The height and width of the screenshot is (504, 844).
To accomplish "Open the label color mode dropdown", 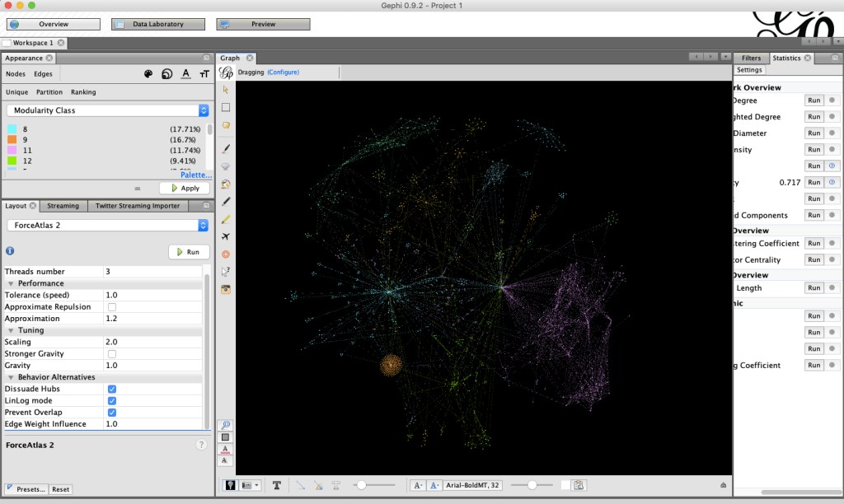I will (434, 485).
